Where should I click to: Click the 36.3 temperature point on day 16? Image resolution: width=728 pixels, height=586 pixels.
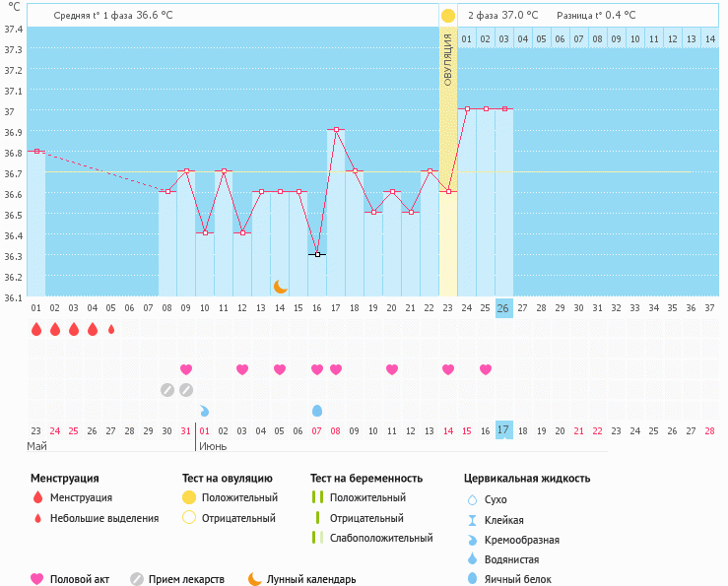[317, 254]
